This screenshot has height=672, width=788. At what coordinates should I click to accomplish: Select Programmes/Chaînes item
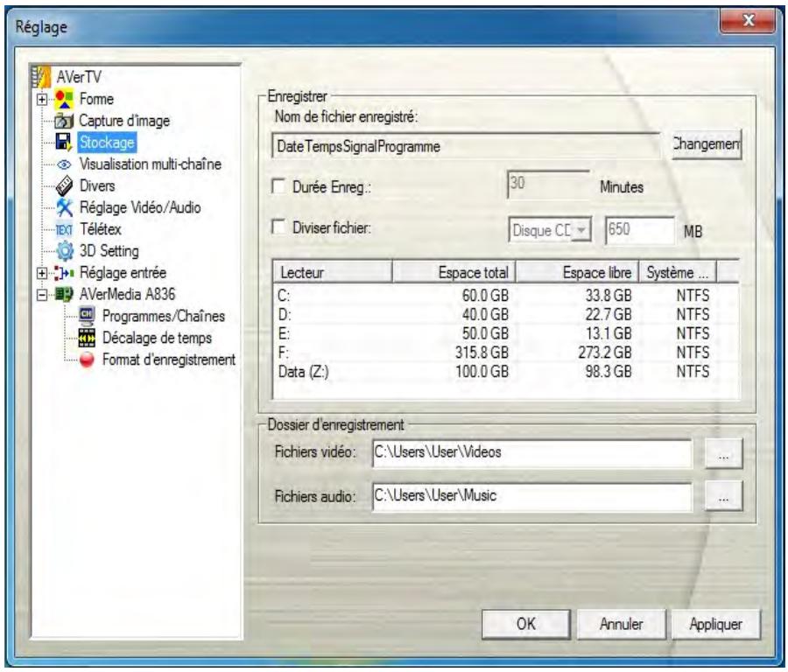(164, 317)
